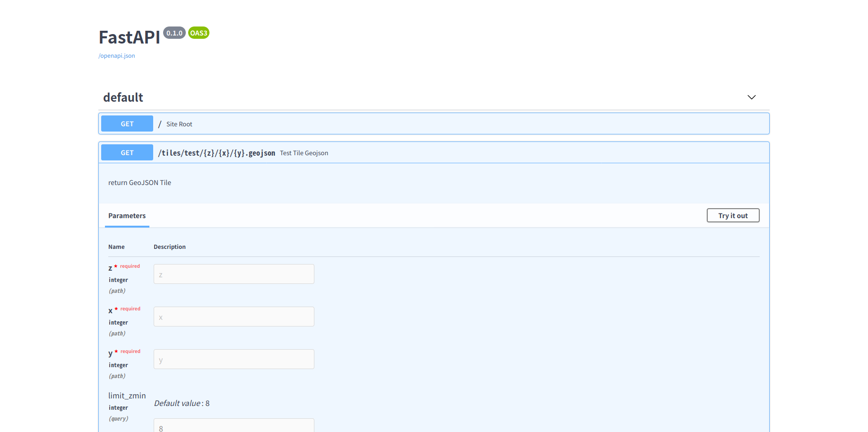The width and height of the screenshot is (868, 432).
Task: Click the default section heading
Action: [x=123, y=97]
